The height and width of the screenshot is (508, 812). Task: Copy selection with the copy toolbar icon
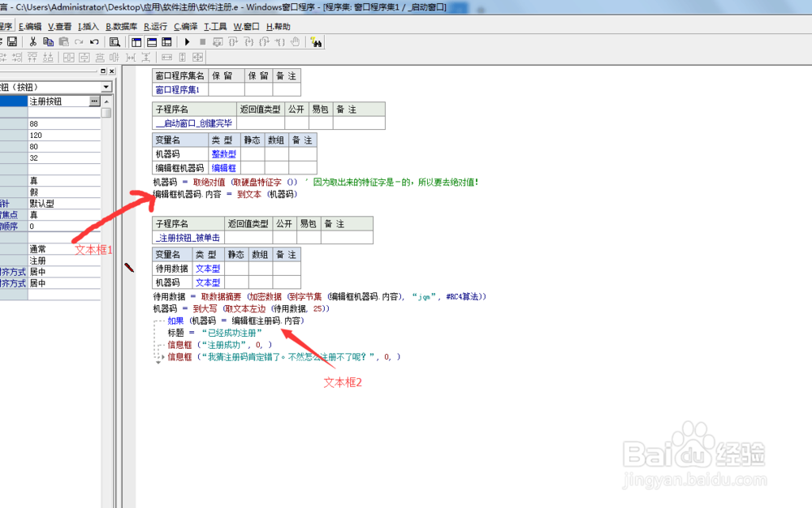[x=48, y=42]
